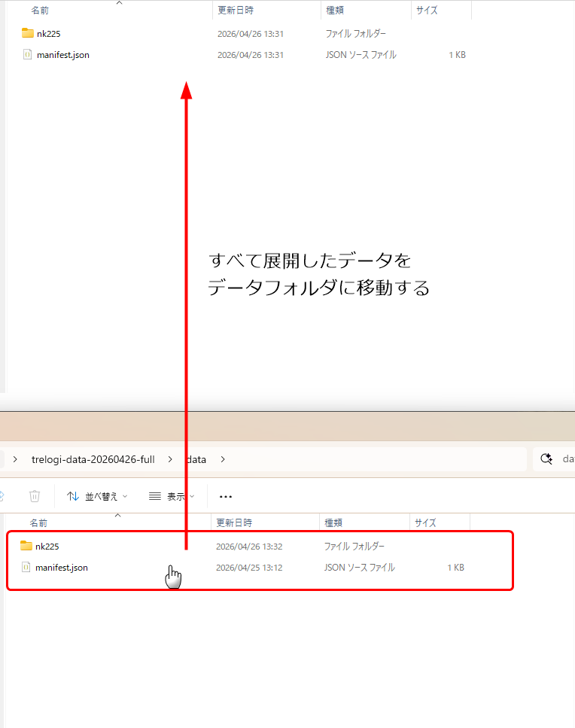
Task: Click 1 KB size in lower window
Action: (456, 568)
